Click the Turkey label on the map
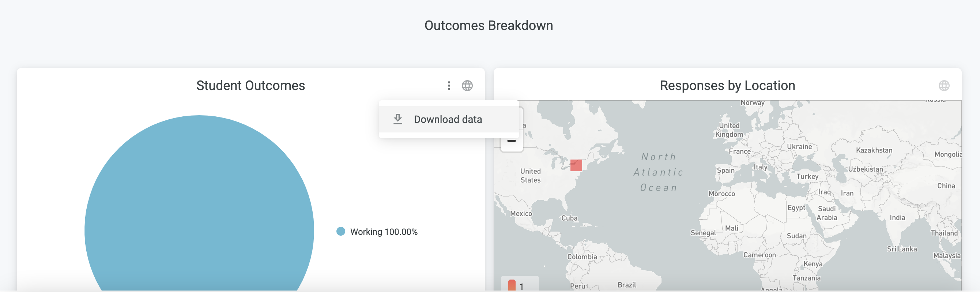This screenshot has height=292, width=980. (807, 176)
